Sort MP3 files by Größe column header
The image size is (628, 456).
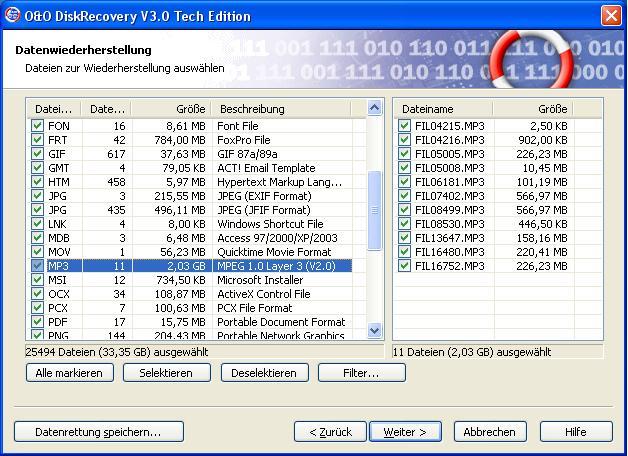[533, 109]
